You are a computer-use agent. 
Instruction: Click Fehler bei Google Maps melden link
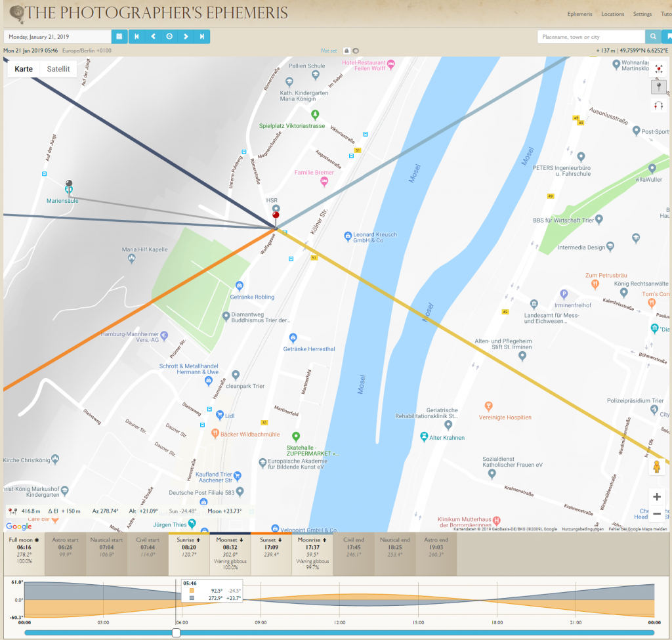point(638,529)
